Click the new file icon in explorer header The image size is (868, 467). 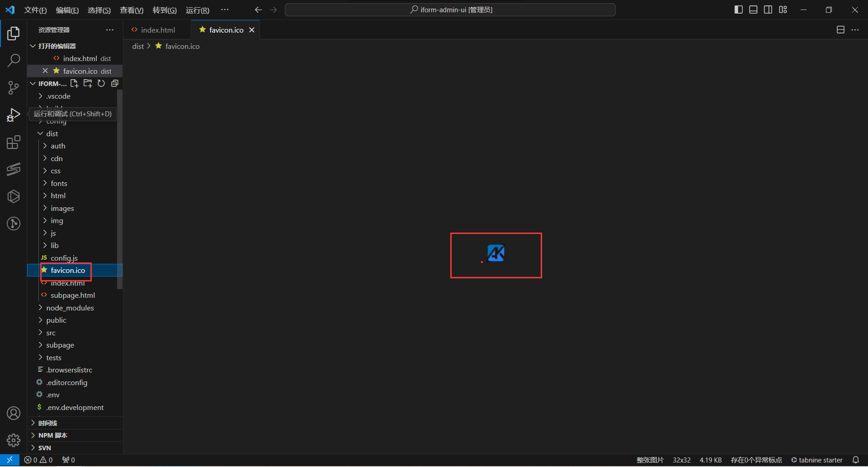(74, 83)
